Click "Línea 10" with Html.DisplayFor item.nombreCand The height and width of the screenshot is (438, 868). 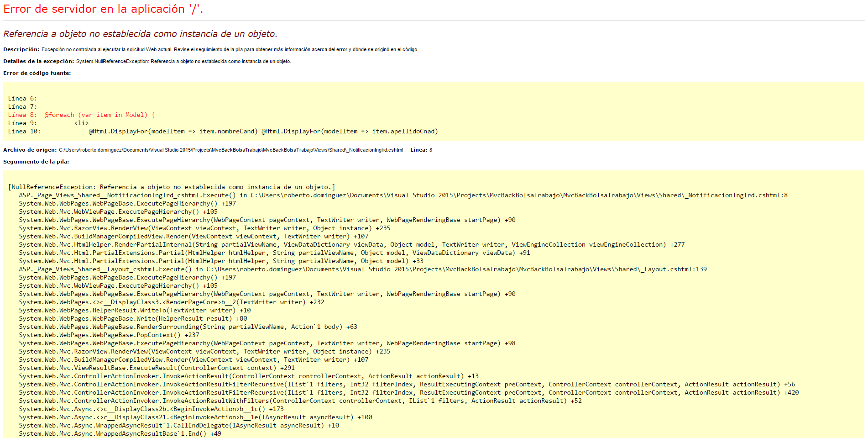tap(223, 132)
